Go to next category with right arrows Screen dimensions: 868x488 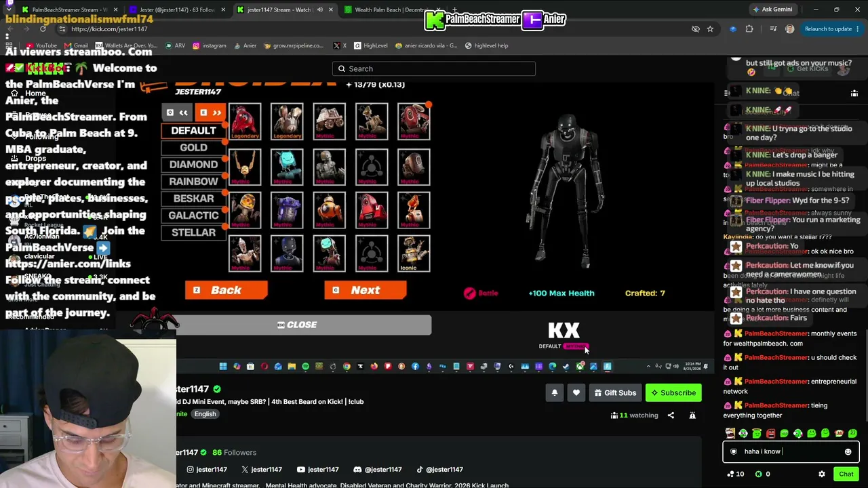pyautogui.click(x=211, y=113)
